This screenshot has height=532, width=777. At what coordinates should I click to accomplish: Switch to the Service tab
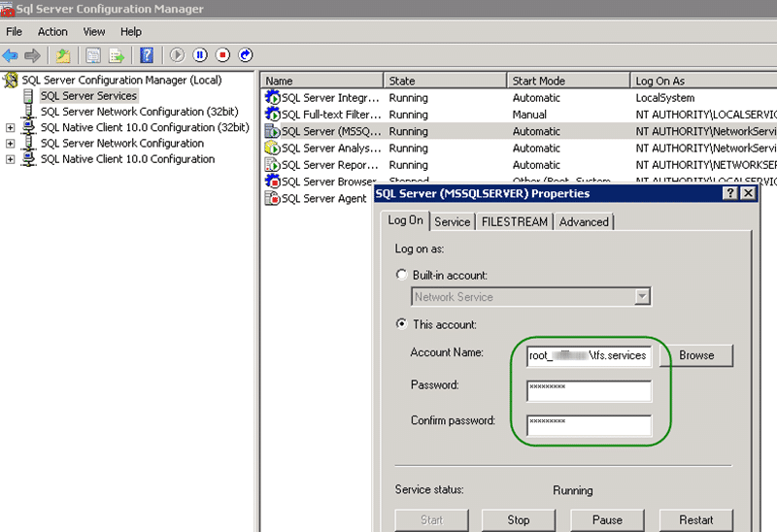(x=452, y=222)
